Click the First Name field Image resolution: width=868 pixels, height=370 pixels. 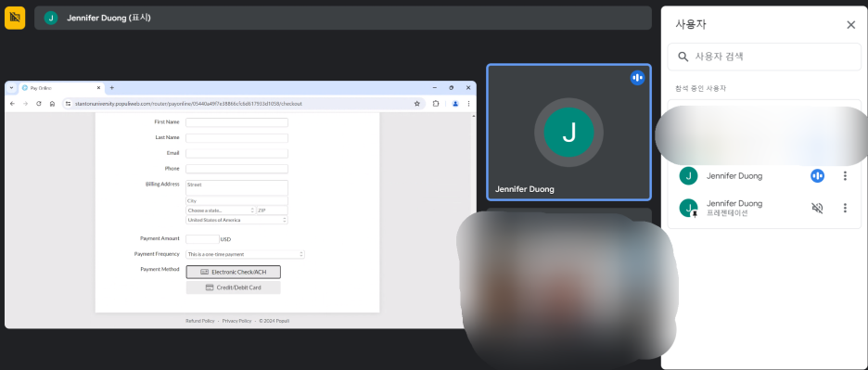tap(236, 122)
